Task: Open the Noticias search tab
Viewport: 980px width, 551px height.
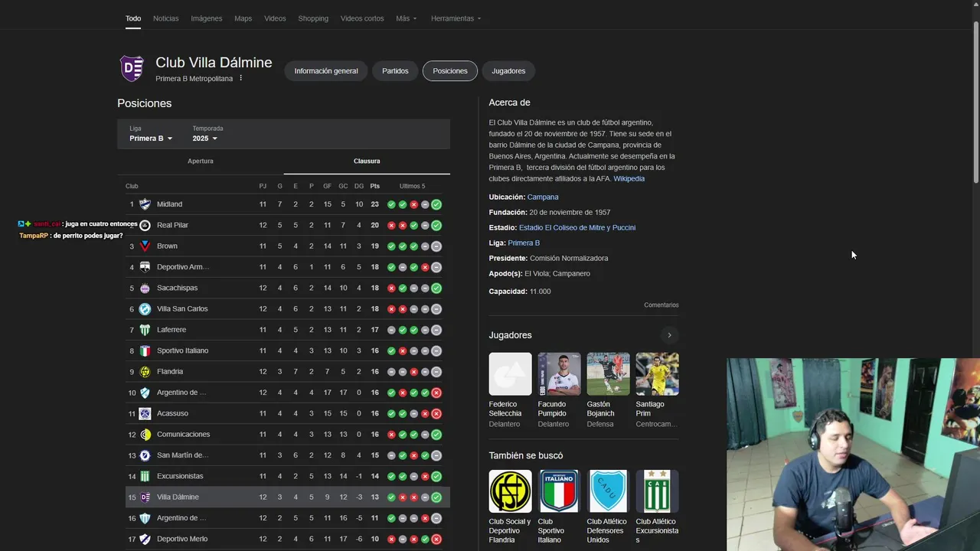Action: tap(165, 18)
